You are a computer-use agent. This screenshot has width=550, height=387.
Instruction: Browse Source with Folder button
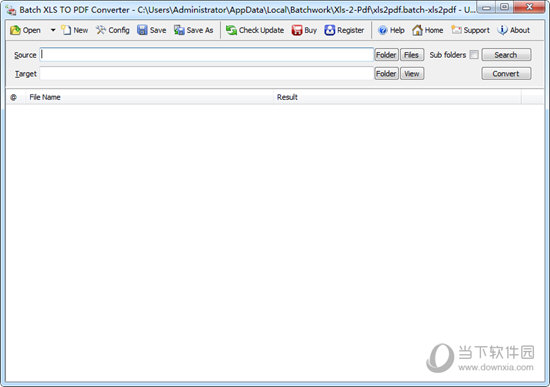click(x=386, y=55)
